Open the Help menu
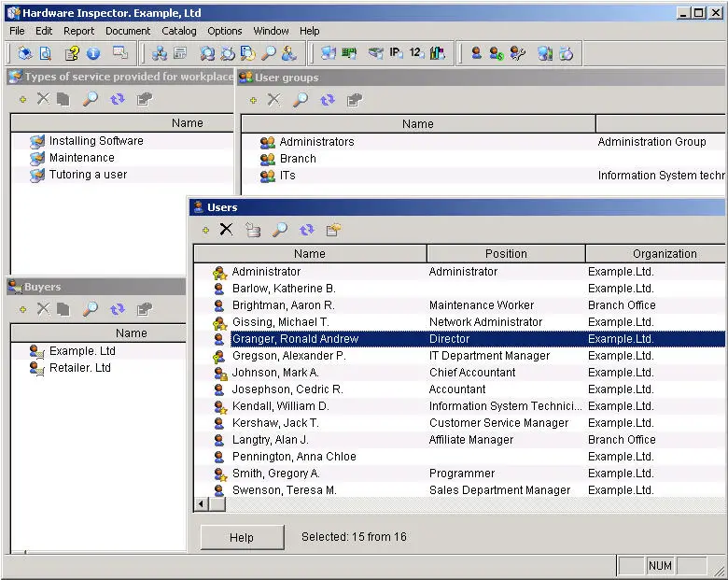The height and width of the screenshot is (580, 728). click(x=309, y=31)
